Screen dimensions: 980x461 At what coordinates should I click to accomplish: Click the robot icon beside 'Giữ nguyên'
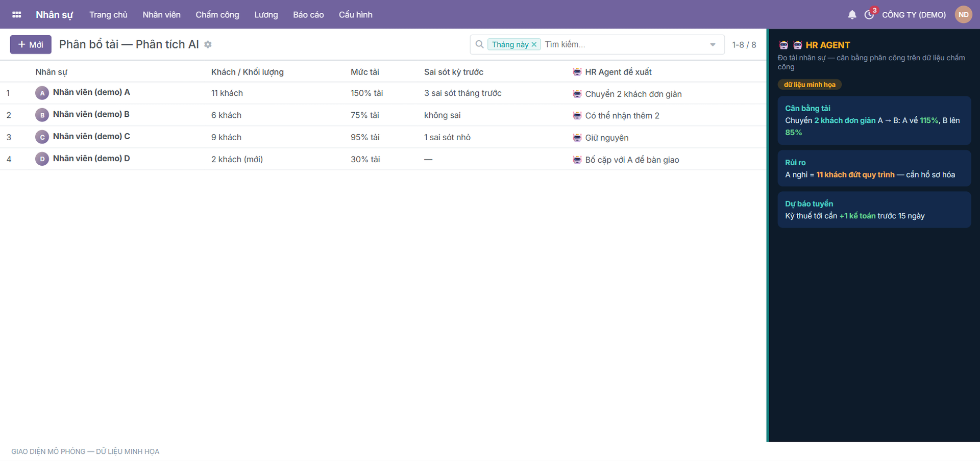(577, 138)
